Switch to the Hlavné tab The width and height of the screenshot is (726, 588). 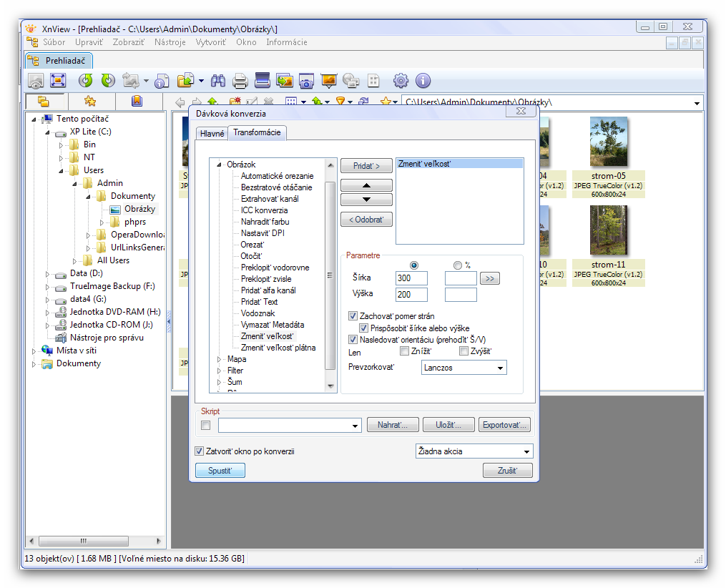pos(211,133)
